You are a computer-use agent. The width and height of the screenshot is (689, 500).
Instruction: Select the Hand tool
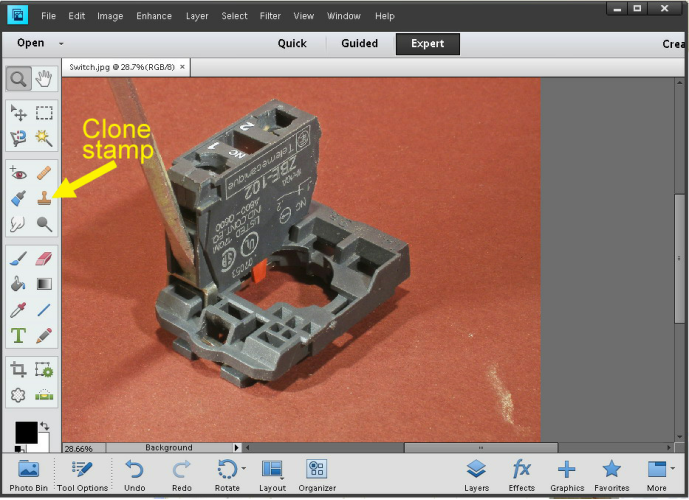click(x=44, y=79)
